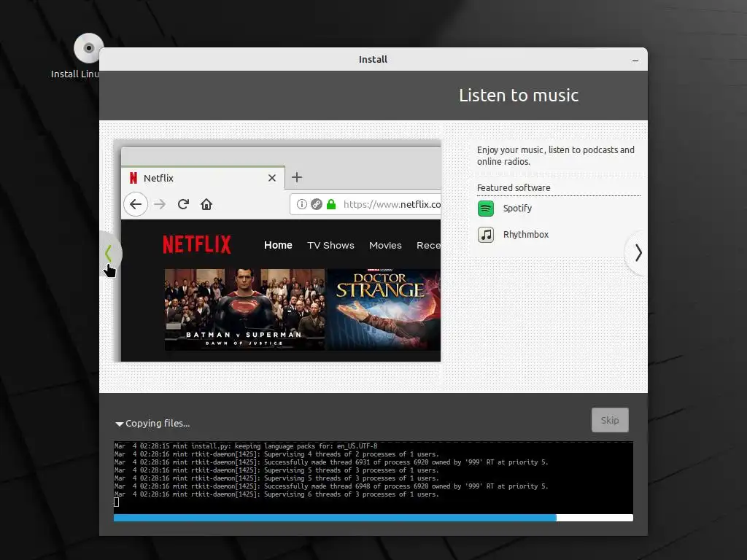The height and width of the screenshot is (560, 747).
Task: Click the site information (i) icon
Action: pos(301,204)
